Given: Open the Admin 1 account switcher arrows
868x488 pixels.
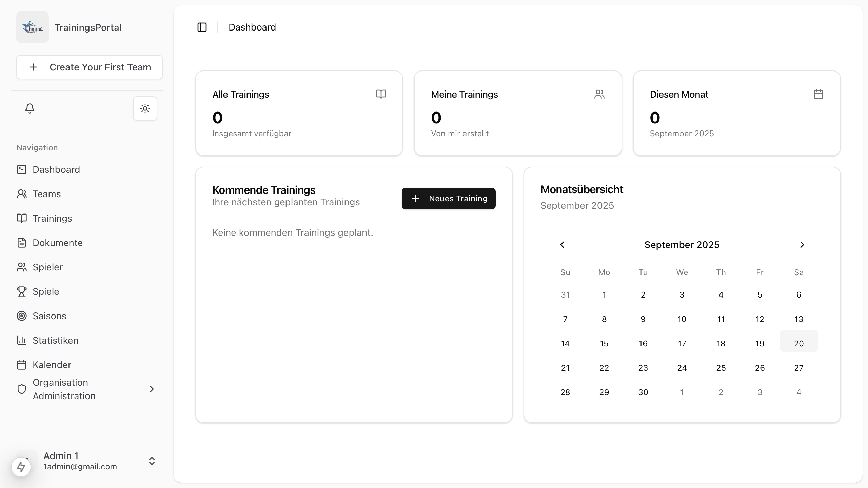Looking at the screenshot, I should pos(152,461).
